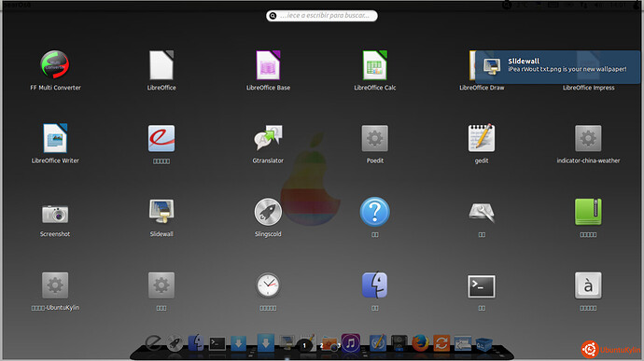Viewport: 644px width, 361px height.
Task: Open the red 'e' document viewer app
Action: click(x=161, y=138)
